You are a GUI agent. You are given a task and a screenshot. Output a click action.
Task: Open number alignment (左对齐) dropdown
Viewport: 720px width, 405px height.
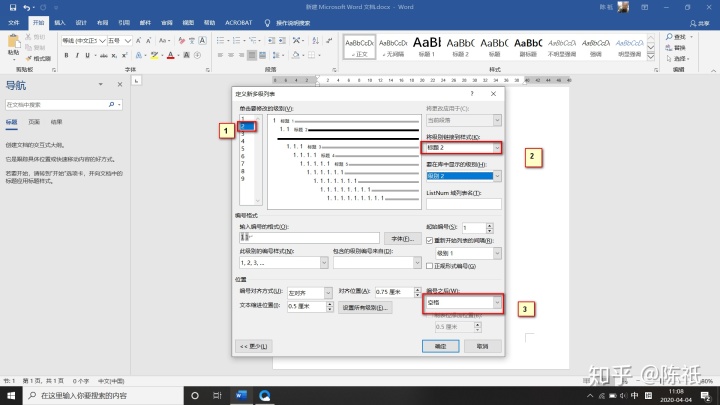point(328,292)
